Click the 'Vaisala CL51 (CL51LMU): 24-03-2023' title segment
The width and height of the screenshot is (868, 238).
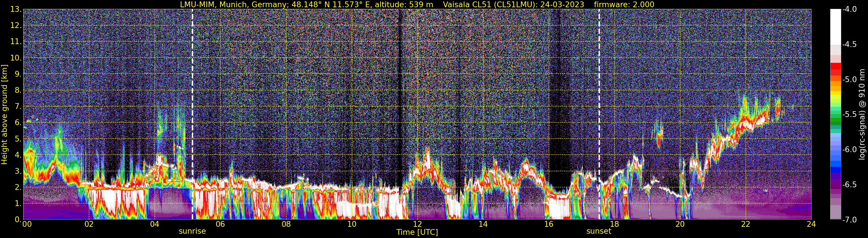coord(514,4)
